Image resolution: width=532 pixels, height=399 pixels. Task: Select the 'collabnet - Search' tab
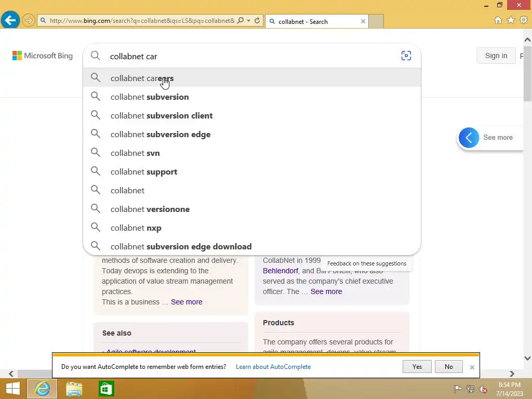[x=317, y=21]
